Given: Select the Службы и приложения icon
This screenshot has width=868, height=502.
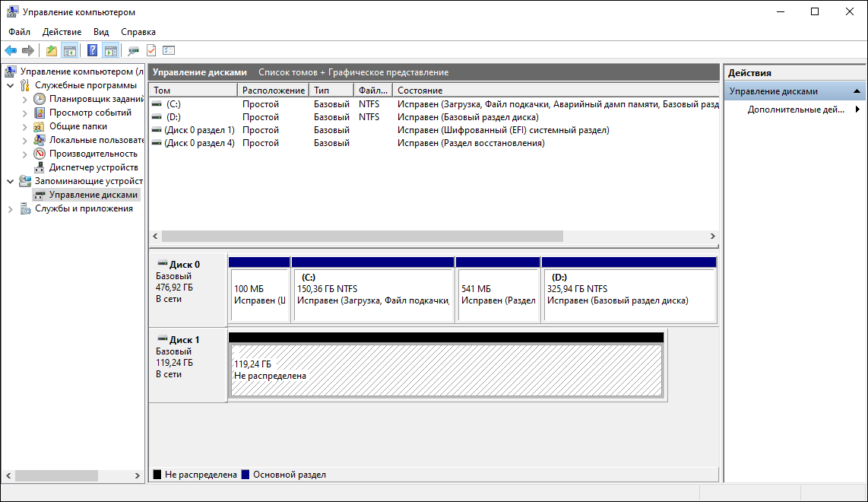Looking at the screenshot, I should click(x=25, y=208).
